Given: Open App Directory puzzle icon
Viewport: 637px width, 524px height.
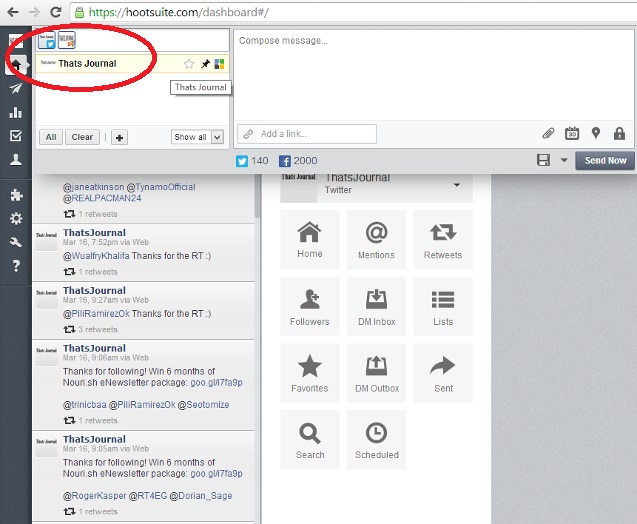Looking at the screenshot, I should tap(16, 195).
